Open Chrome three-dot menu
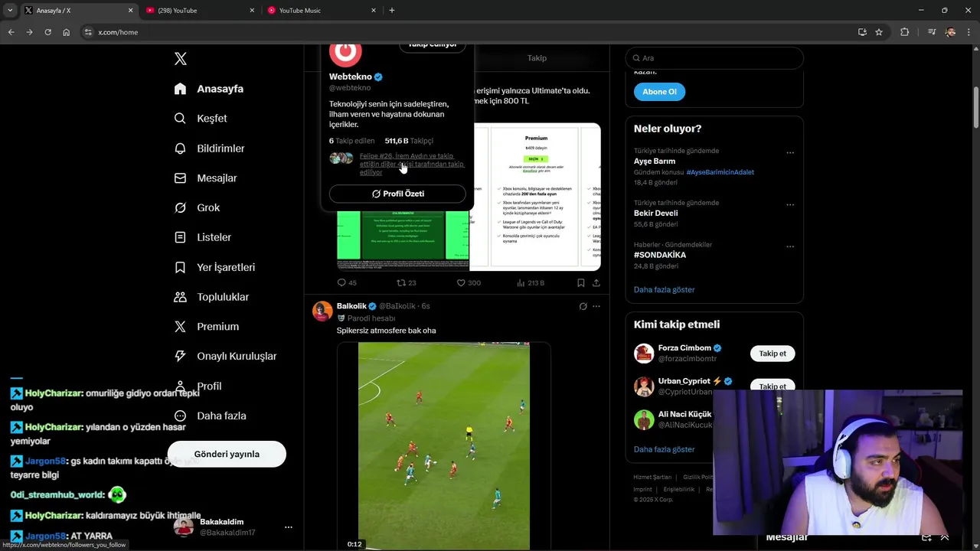This screenshot has height=551, width=980. (968, 32)
